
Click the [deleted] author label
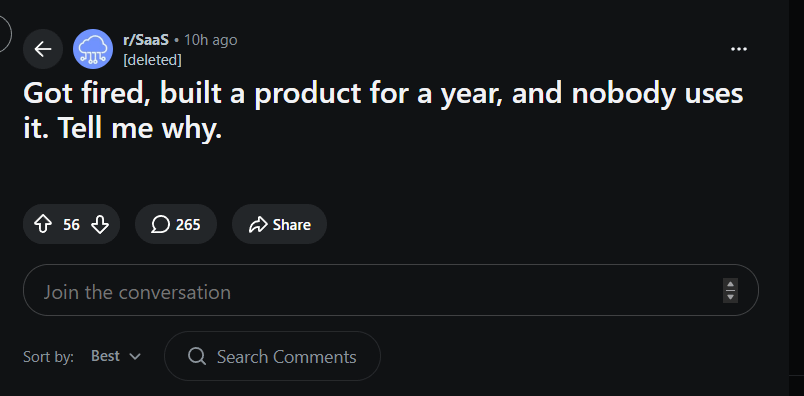[152, 60]
